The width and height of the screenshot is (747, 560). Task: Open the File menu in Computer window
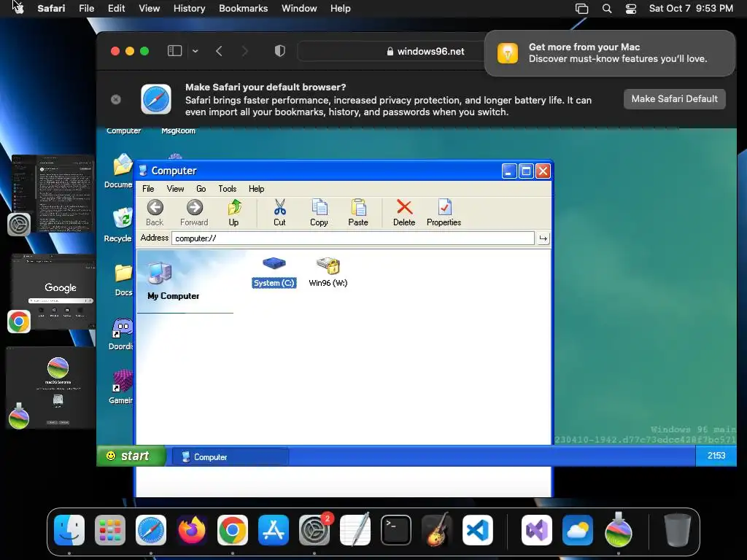148,189
